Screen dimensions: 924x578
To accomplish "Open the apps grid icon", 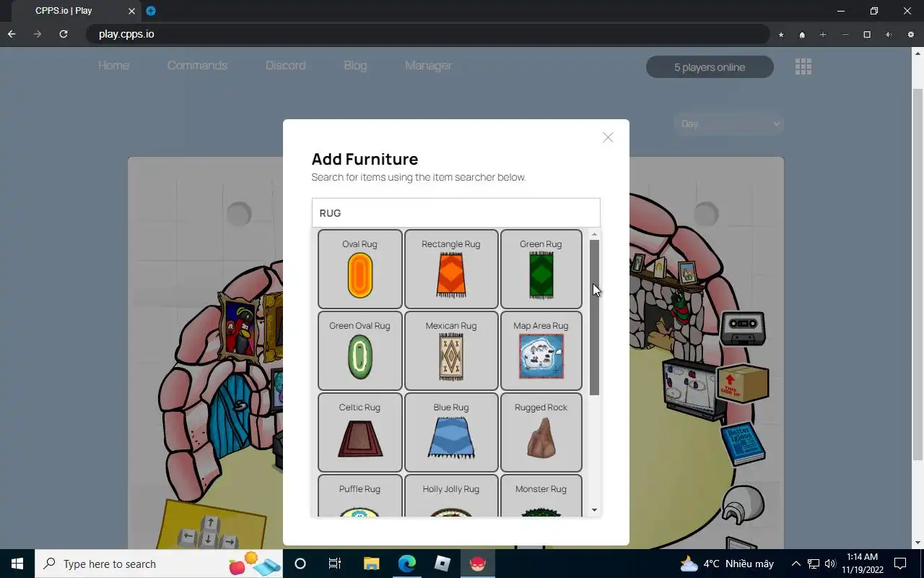I will coord(803,66).
